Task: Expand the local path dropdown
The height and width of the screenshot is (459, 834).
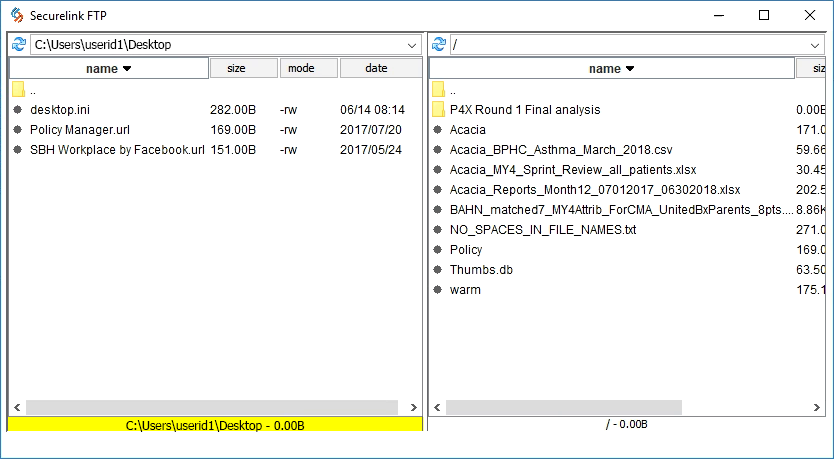Action: pos(412,45)
